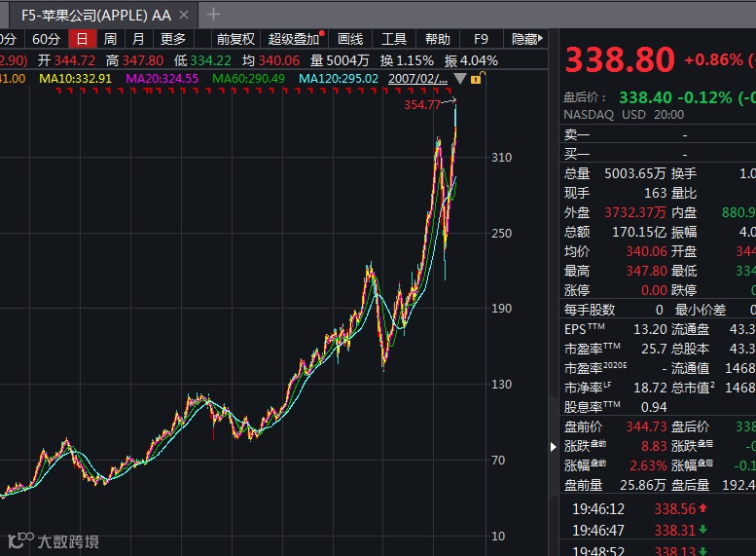Click the green down arrow beside 338.31
This screenshot has height=556, width=756.
[702, 530]
